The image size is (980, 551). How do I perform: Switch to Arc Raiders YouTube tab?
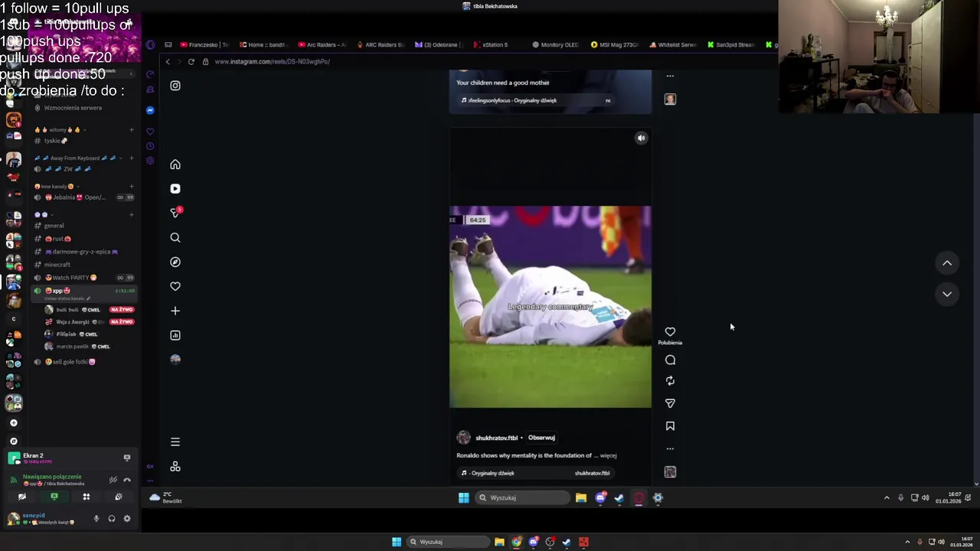(322, 44)
